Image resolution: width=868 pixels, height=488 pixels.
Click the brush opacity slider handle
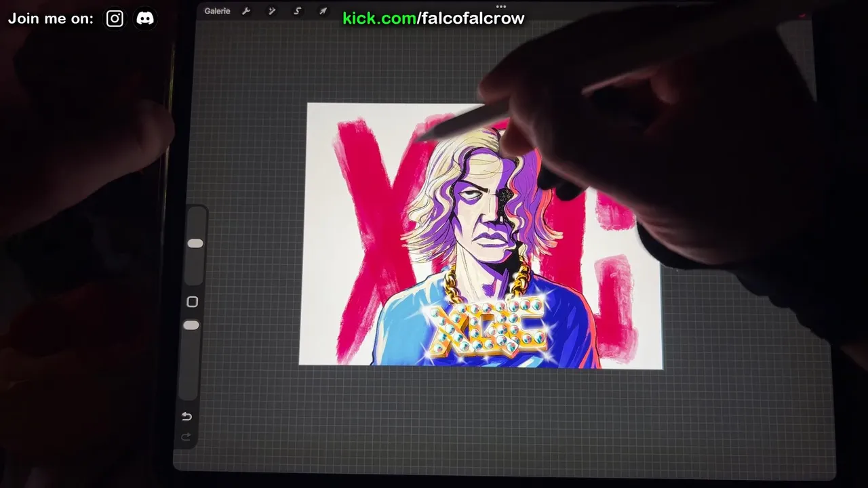pyautogui.click(x=191, y=325)
